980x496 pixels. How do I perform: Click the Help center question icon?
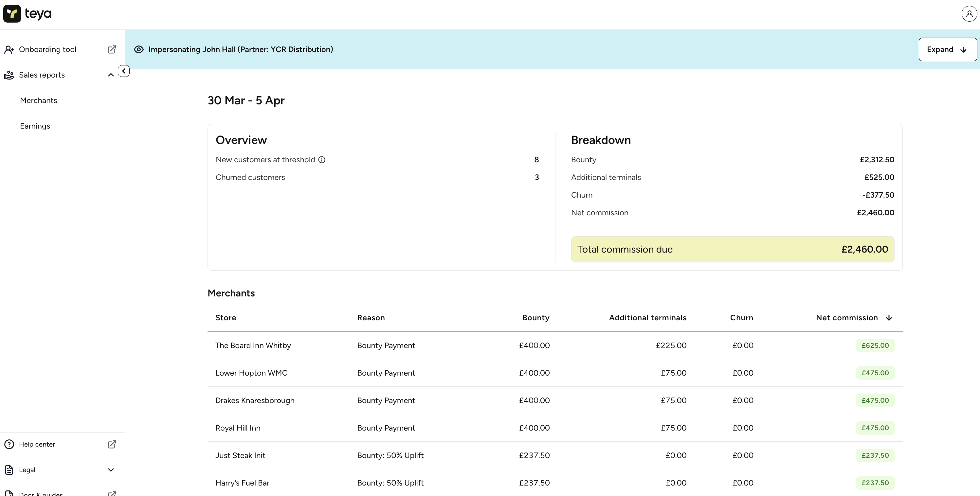point(9,444)
